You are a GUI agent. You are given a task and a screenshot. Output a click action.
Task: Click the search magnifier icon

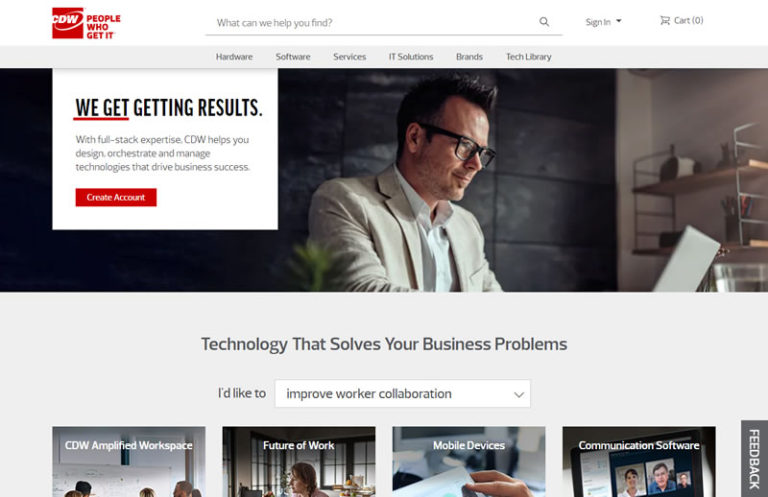click(544, 22)
